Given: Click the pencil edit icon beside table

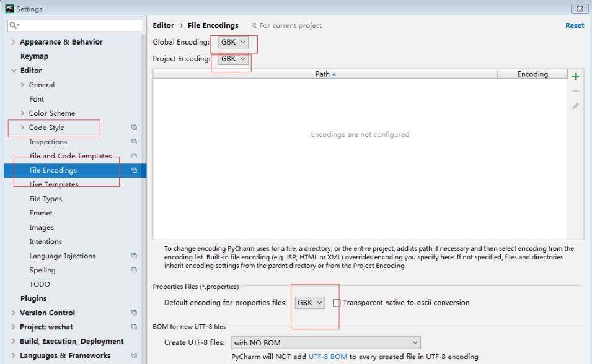Looking at the screenshot, I should [x=575, y=106].
